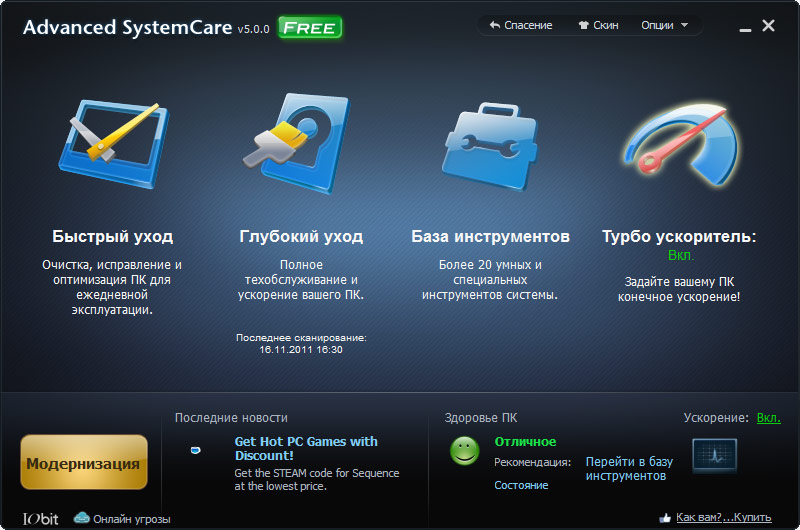Select the Быстрый уход heading
800x530 pixels.
pos(112,236)
